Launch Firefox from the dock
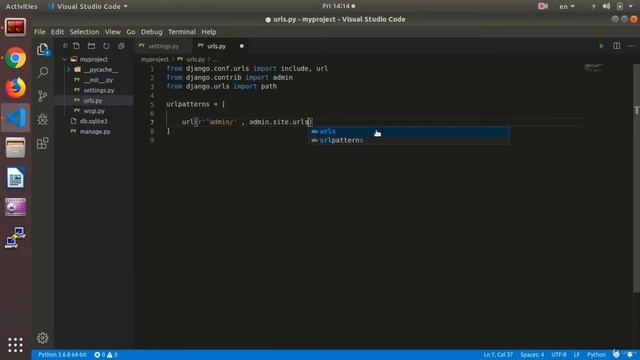 (x=16, y=88)
